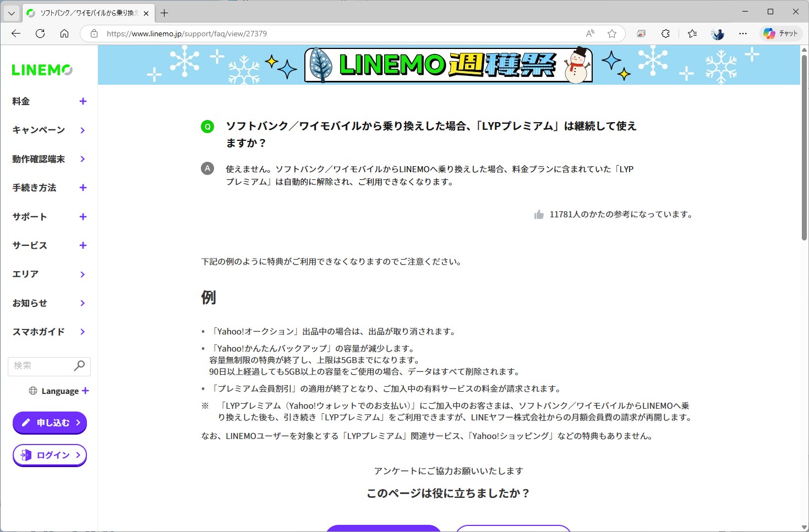
Task: Add this page to favorites star
Action: (612, 34)
